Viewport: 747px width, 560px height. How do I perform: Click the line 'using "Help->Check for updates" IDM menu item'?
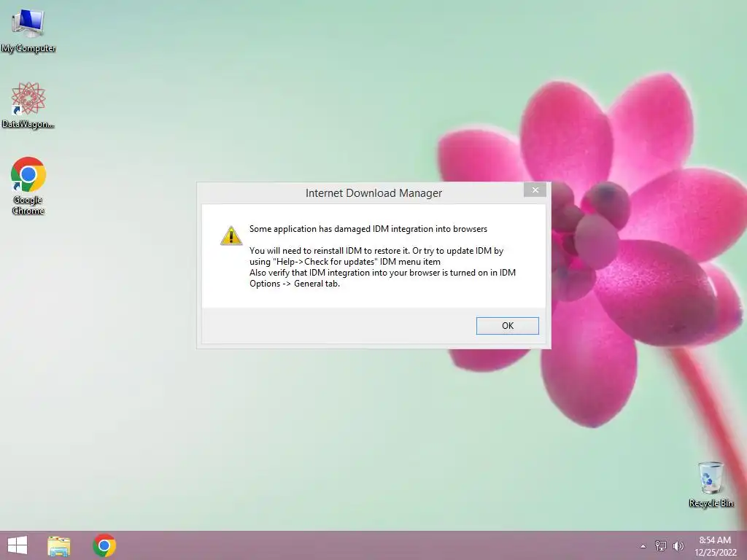click(345, 262)
